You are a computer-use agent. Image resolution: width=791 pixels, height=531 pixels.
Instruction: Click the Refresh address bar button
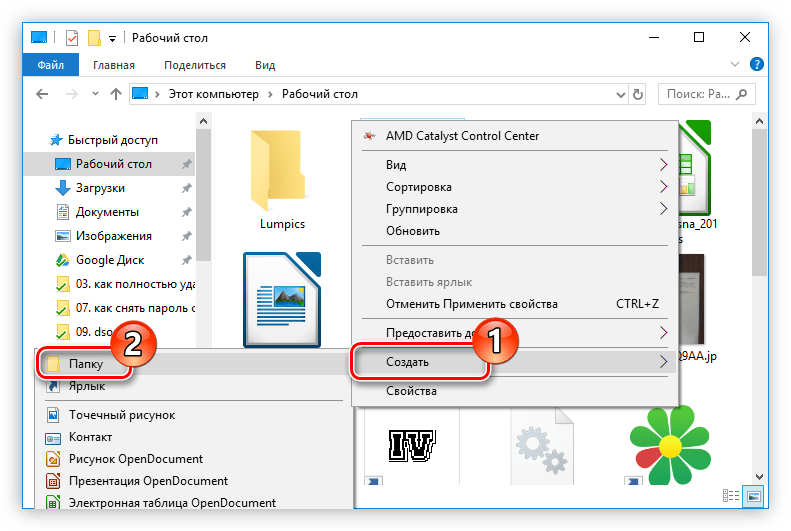tap(638, 94)
